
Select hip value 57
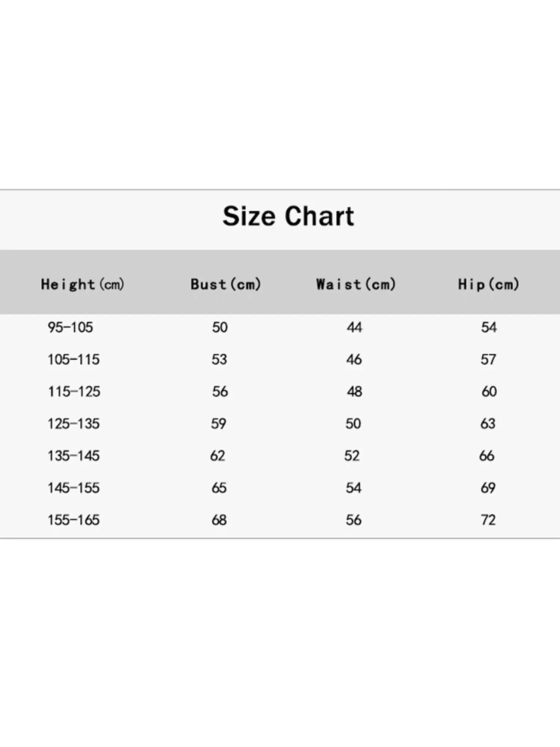pyautogui.click(x=488, y=360)
